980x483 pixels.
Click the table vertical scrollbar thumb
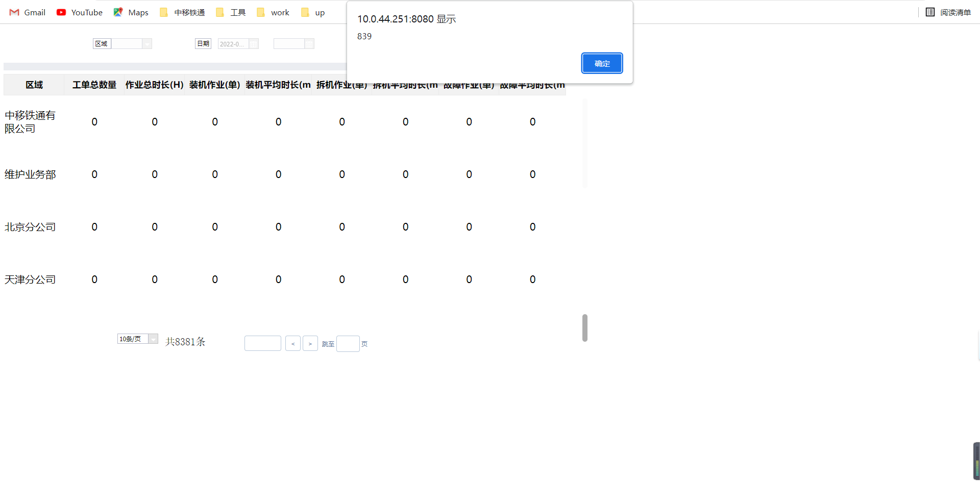point(585,328)
